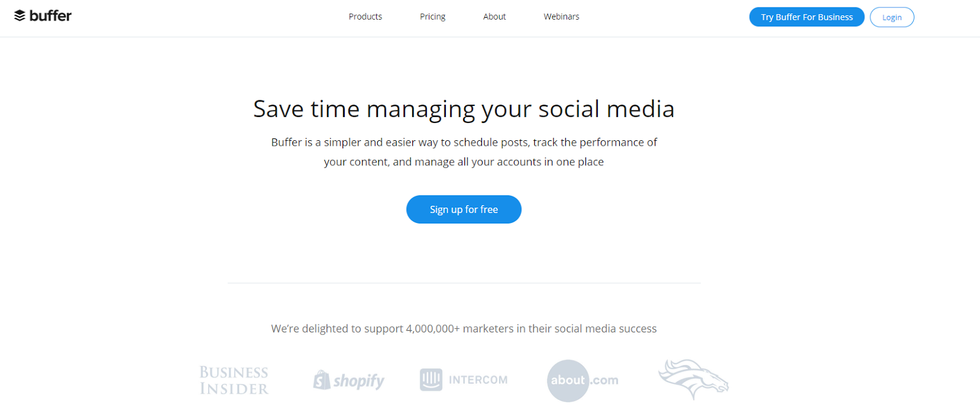The width and height of the screenshot is (980, 417).
Task: Click Try Buffer For Business button
Action: (x=807, y=17)
